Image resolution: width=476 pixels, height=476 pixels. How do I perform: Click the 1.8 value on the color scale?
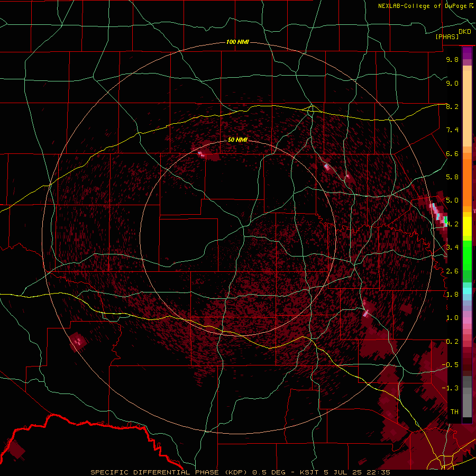pyautogui.click(x=452, y=294)
